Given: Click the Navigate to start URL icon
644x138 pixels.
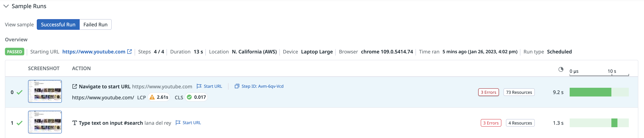Looking at the screenshot, I should pos(75,86).
